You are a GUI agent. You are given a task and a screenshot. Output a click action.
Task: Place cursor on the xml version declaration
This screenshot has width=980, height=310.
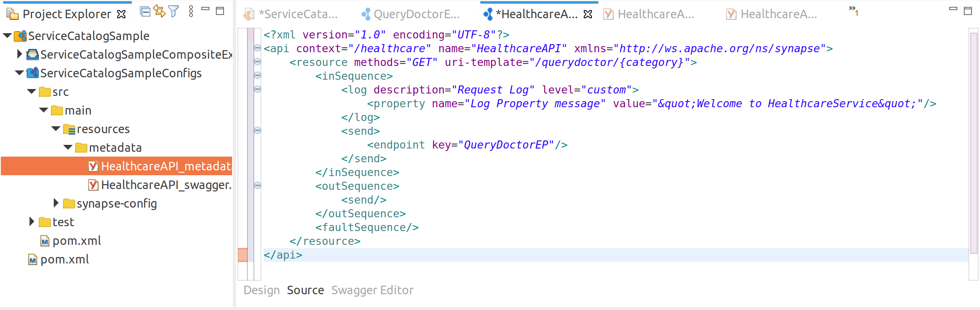coord(387,35)
